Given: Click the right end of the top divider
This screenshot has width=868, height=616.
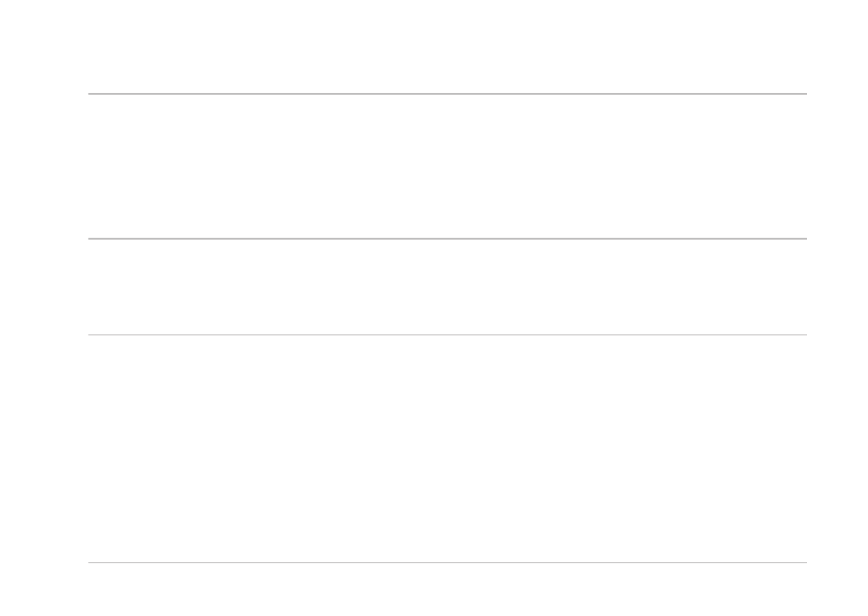Looking at the screenshot, I should (805, 94).
